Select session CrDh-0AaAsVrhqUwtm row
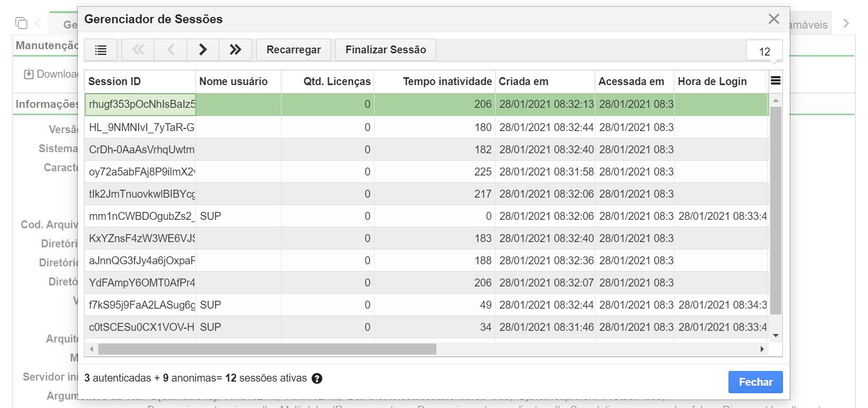 (x=426, y=150)
